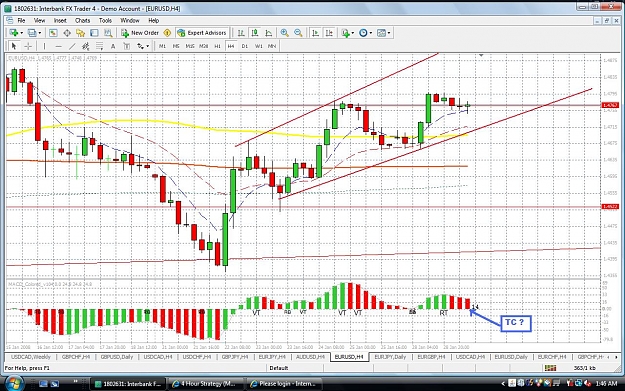Show the Market Watch window
Viewport: 625px width, 391px height.
(x=53, y=33)
